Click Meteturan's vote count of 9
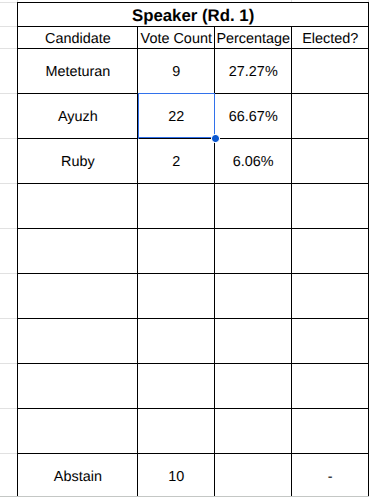Screen dimensions: 369x500 176,71
